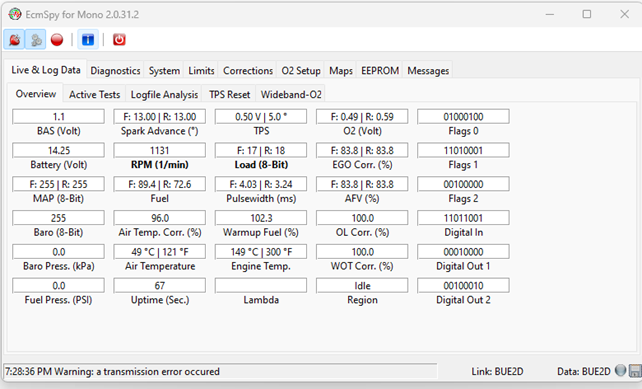Click the OL Corr. (%) value field

point(362,218)
